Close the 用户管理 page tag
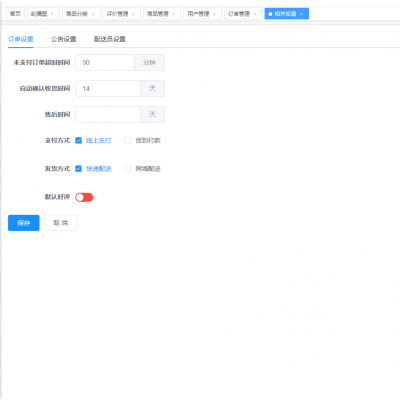The height and width of the screenshot is (400, 400). click(214, 14)
